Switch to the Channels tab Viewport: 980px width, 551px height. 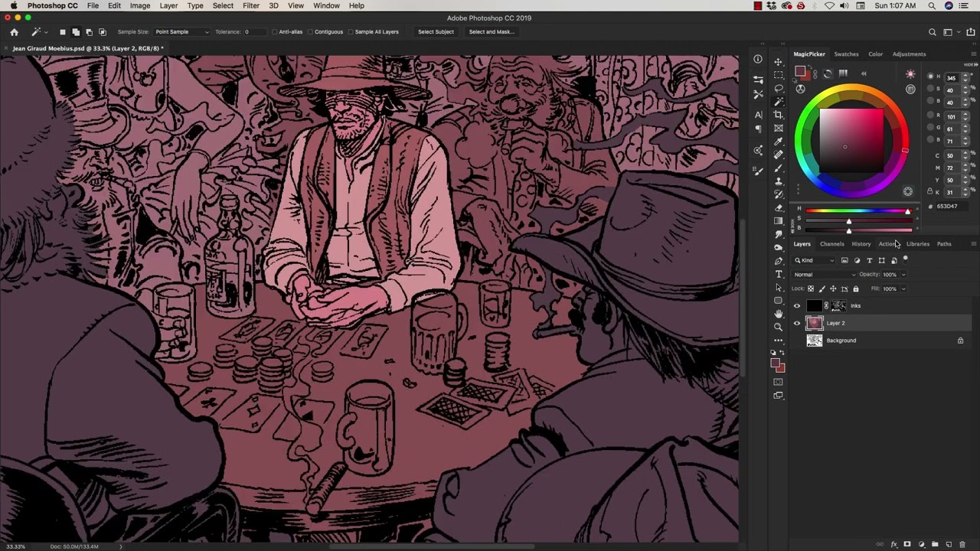pyautogui.click(x=832, y=244)
